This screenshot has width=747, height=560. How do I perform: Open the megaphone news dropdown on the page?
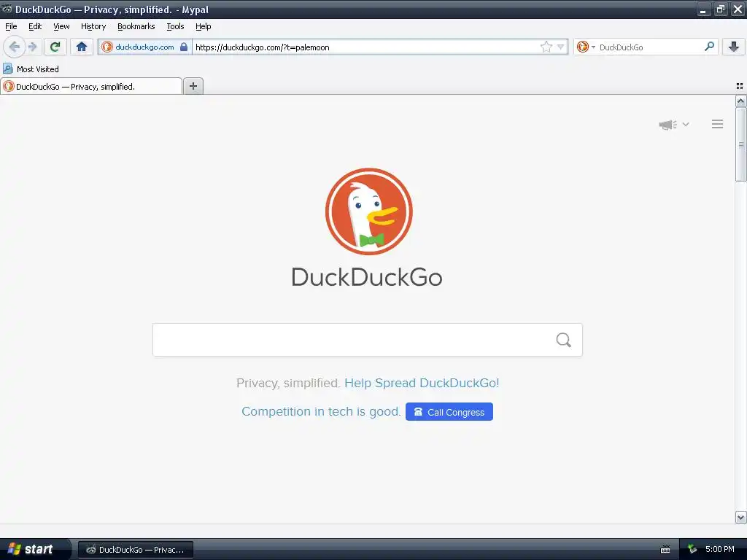[673, 124]
